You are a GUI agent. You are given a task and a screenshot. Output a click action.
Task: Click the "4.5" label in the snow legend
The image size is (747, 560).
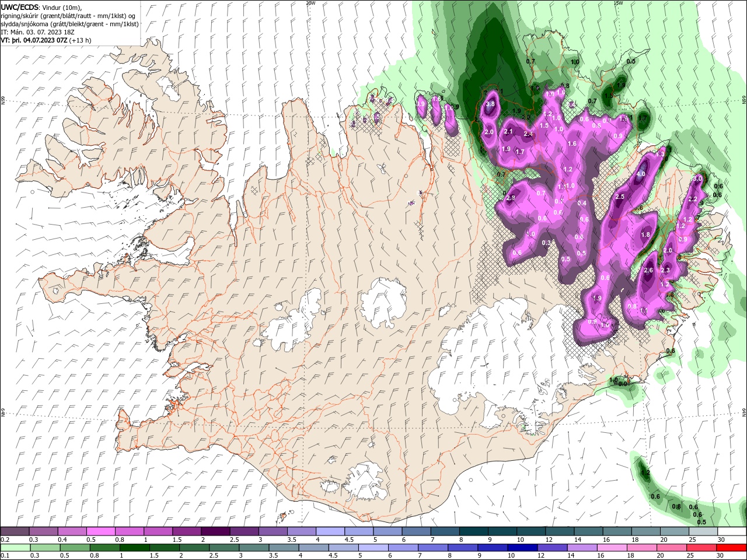tap(349, 540)
